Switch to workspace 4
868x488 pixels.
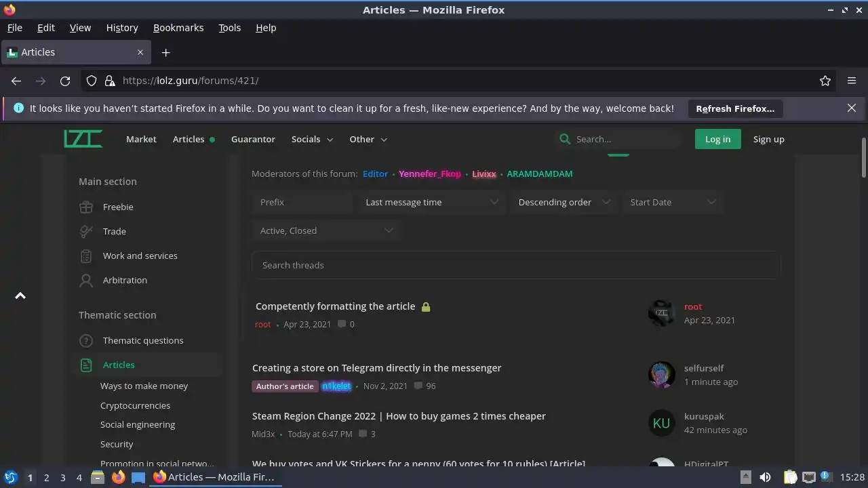[x=79, y=477]
